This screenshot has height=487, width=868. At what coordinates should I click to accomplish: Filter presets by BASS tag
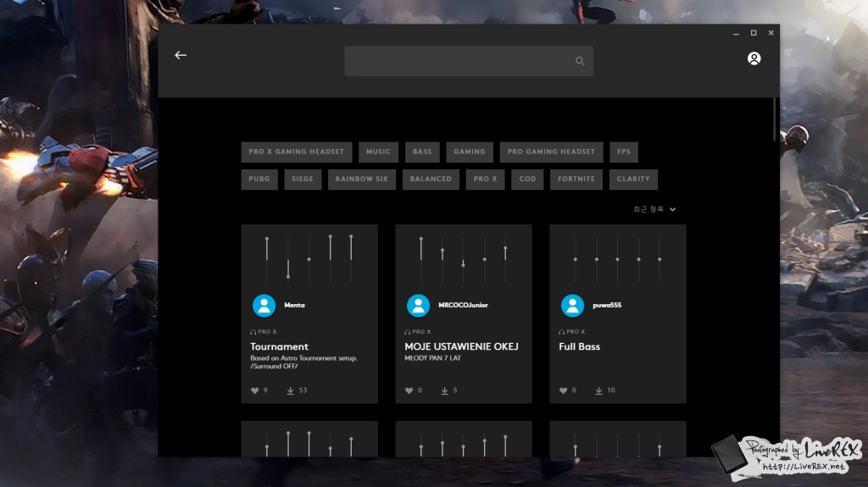click(x=422, y=152)
